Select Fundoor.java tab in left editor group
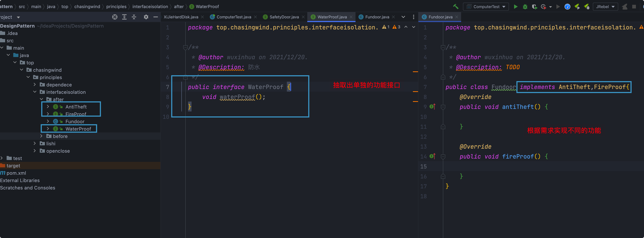The width and height of the screenshot is (644, 238). click(x=377, y=17)
